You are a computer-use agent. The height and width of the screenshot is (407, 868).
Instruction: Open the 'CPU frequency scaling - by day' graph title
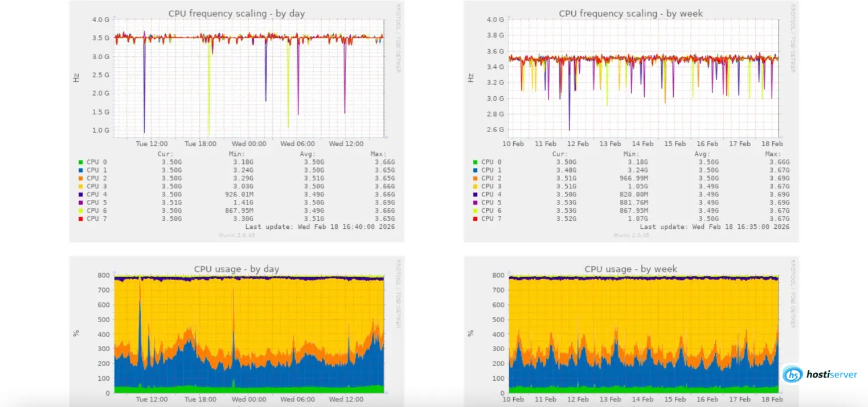tap(236, 13)
